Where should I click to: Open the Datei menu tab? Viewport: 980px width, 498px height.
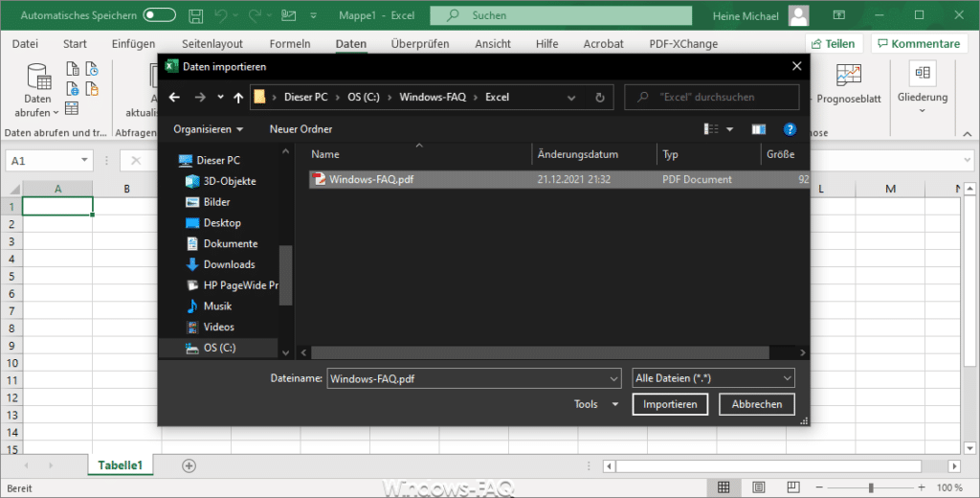pos(25,44)
